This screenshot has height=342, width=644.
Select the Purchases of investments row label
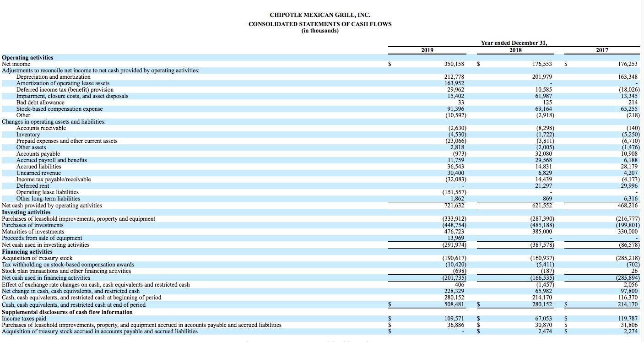click(x=33, y=225)
